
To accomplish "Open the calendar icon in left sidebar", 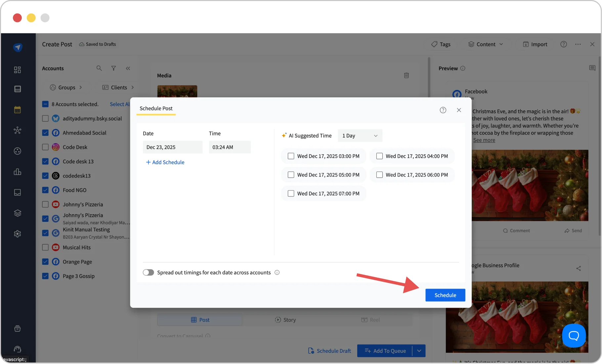I will point(18,110).
